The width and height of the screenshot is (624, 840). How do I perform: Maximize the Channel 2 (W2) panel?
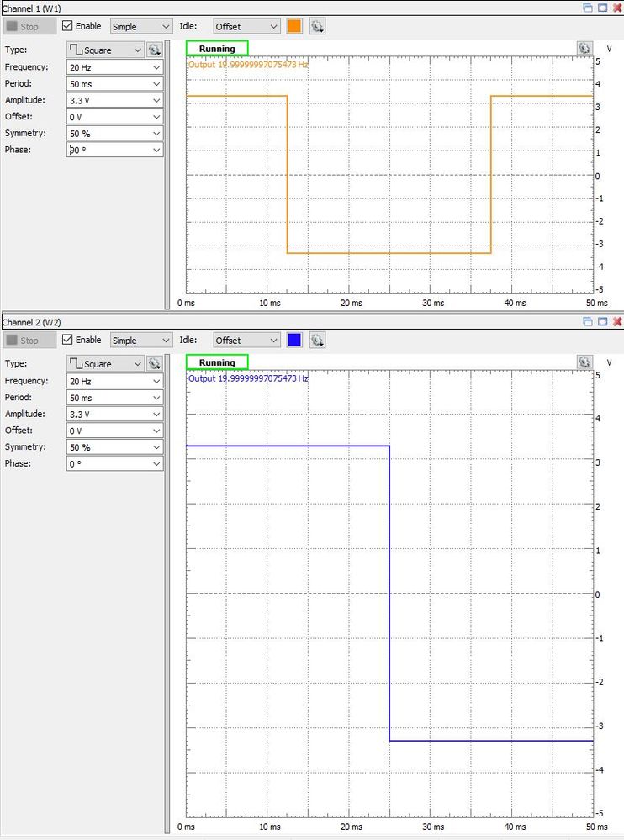pyautogui.click(x=603, y=321)
